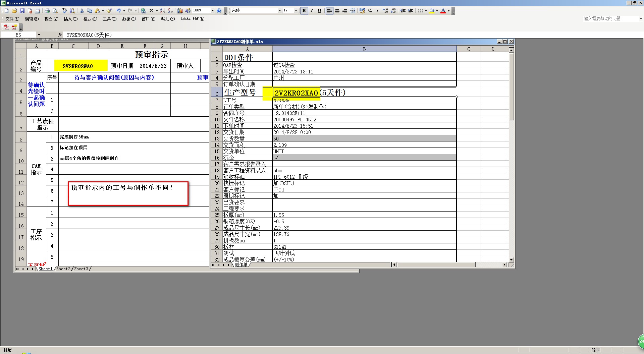The height and width of the screenshot is (354, 644).
Task: Apply currency style formatting
Action: coord(362,11)
